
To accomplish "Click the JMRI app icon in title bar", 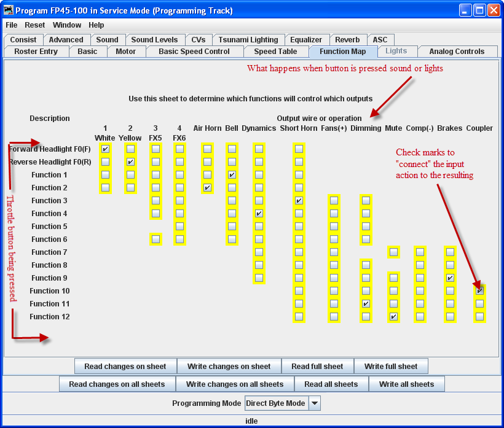I will click(x=8, y=10).
